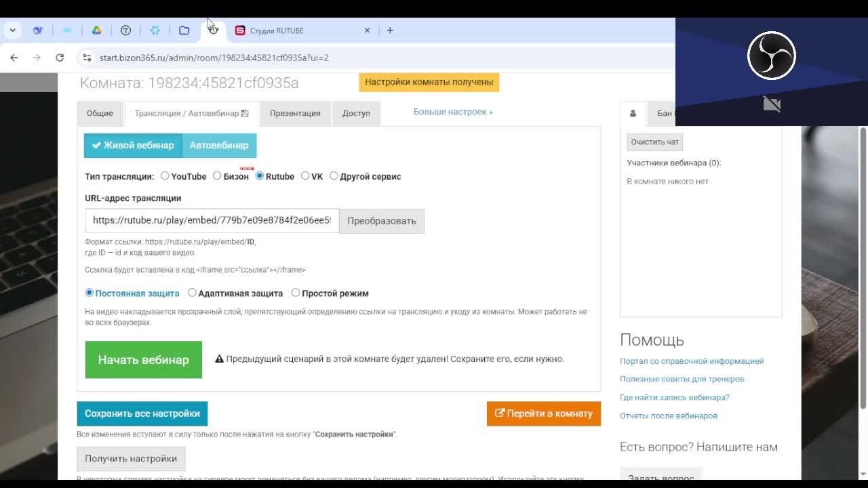Open Отчеты после вебинаров link
Viewport: 868px width, 488px height.
(x=669, y=415)
